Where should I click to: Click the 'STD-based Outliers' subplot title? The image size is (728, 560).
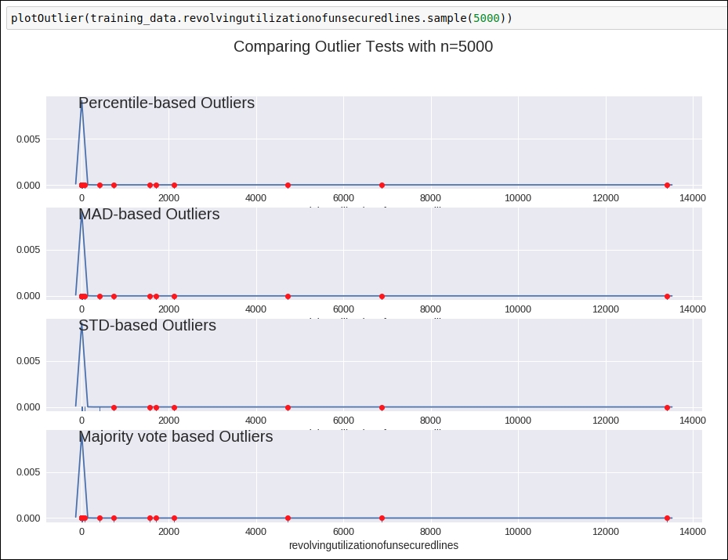coord(147,325)
